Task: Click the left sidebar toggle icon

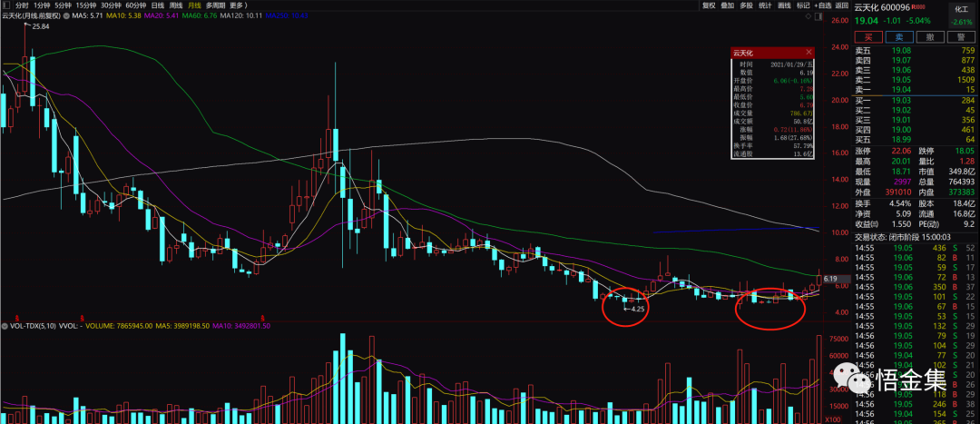Action: tap(6, 5)
